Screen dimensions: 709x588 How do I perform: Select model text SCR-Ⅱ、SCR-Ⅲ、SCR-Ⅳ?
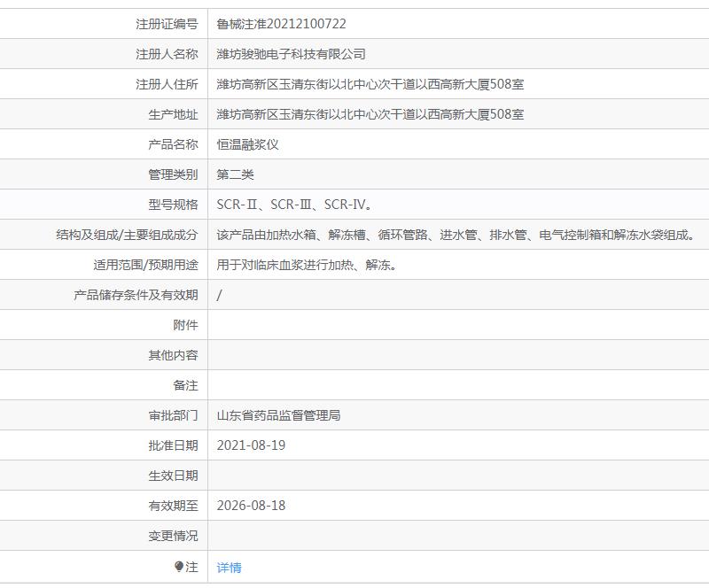coord(294,205)
